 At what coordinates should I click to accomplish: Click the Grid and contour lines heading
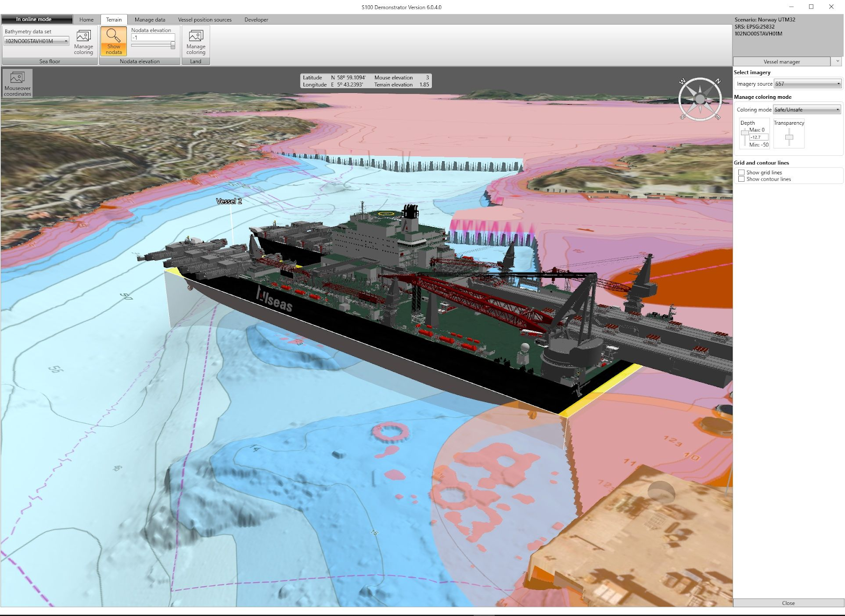click(761, 163)
